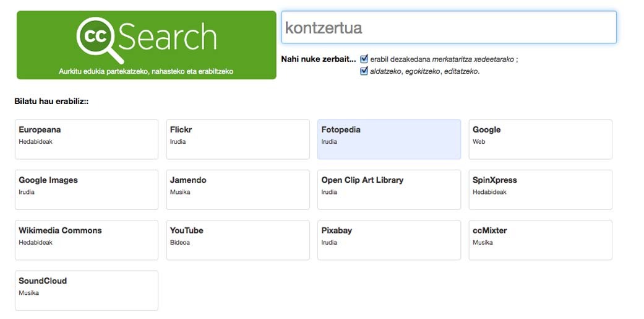Select the highlighted Fotopedia source tile
Viewport: 644px width, 319px height.
(x=389, y=139)
